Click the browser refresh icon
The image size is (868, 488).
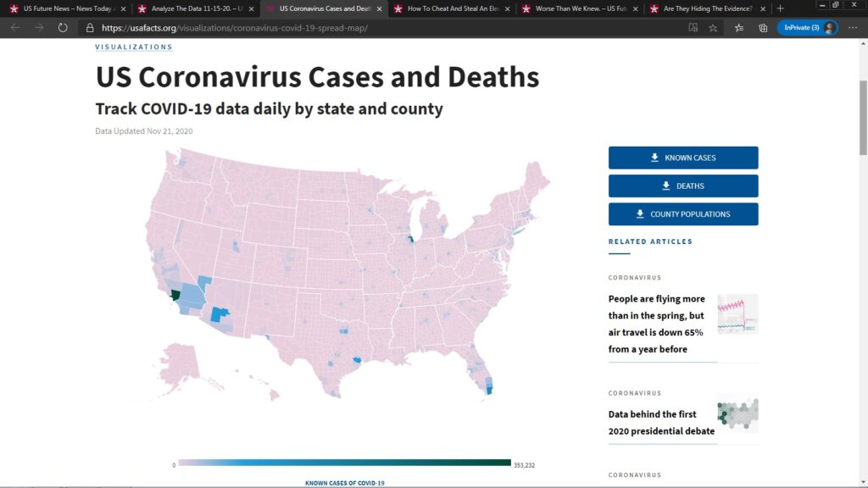click(63, 27)
